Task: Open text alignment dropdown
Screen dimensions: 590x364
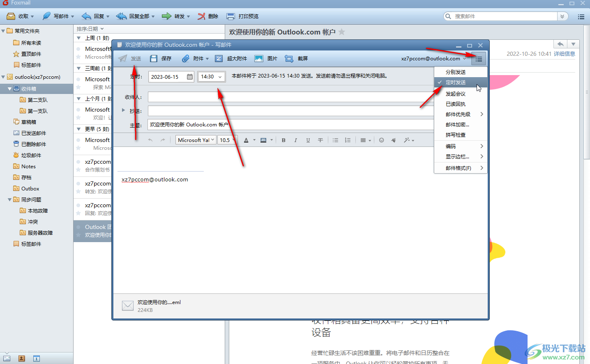Action: point(365,140)
